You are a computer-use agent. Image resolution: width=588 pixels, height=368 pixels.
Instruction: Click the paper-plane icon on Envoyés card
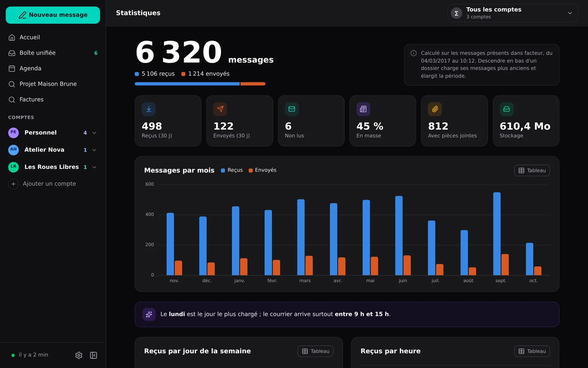(220, 109)
